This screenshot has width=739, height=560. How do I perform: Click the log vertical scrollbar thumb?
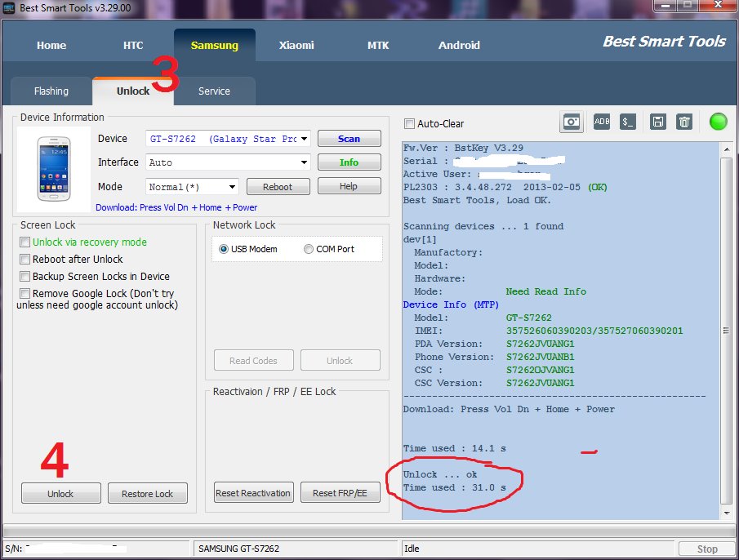(x=726, y=331)
